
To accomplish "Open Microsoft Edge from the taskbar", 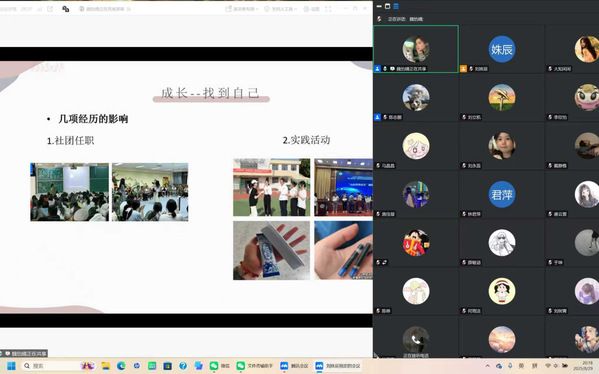I will pyautogui.click(x=121, y=366).
